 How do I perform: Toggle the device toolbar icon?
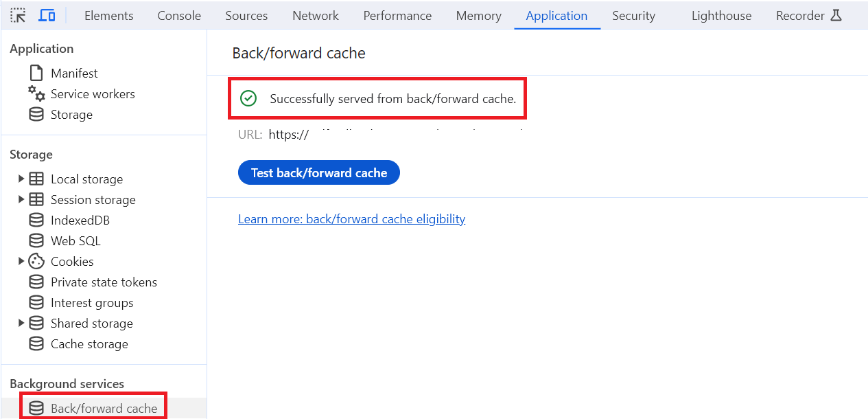tap(47, 15)
